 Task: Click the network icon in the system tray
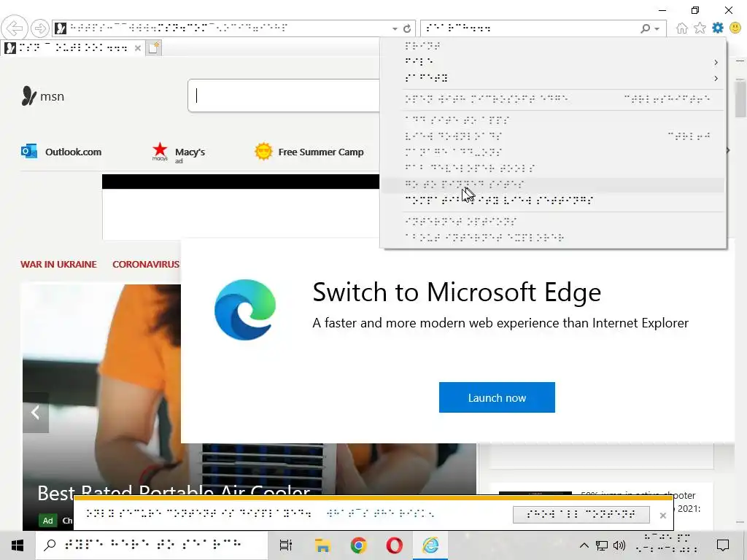pos(602,545)
